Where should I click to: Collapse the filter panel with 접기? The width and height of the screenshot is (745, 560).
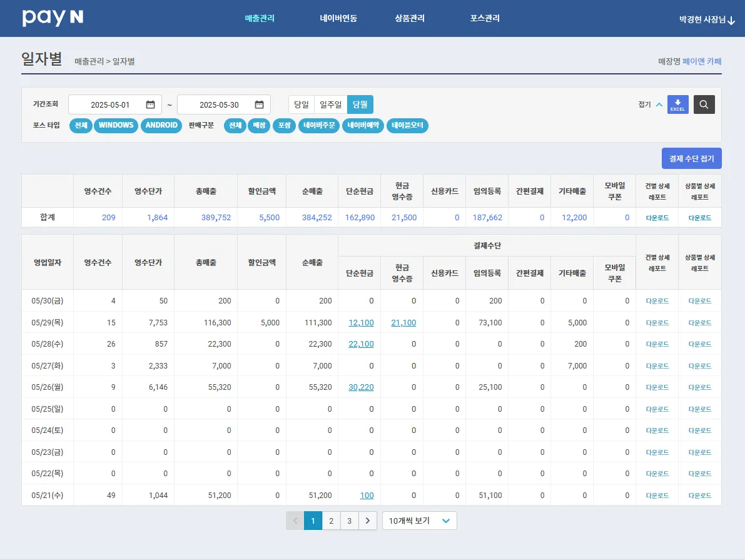point(650,104)
